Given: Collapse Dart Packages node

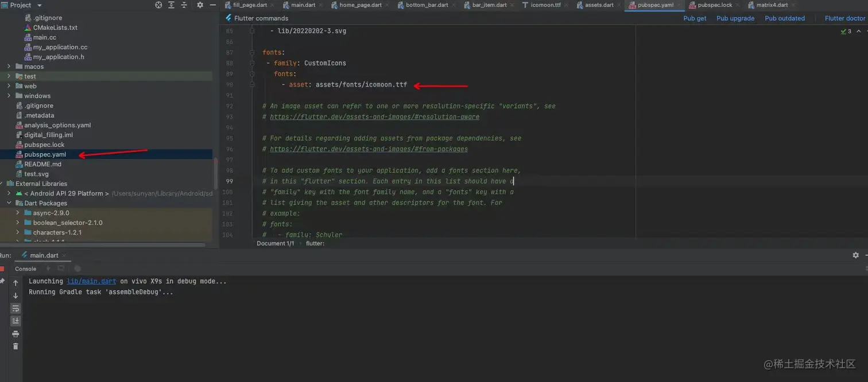Looking at the screenshot, I should click(x=9, y=203).
